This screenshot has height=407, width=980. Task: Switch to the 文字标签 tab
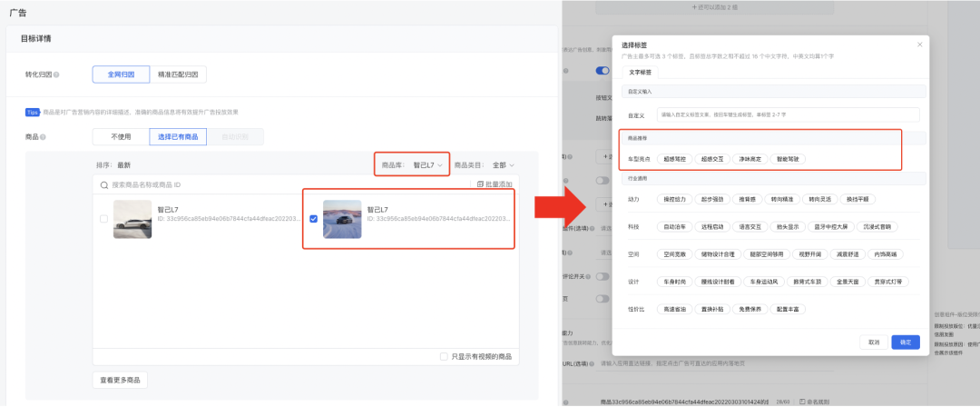(640, 72)
